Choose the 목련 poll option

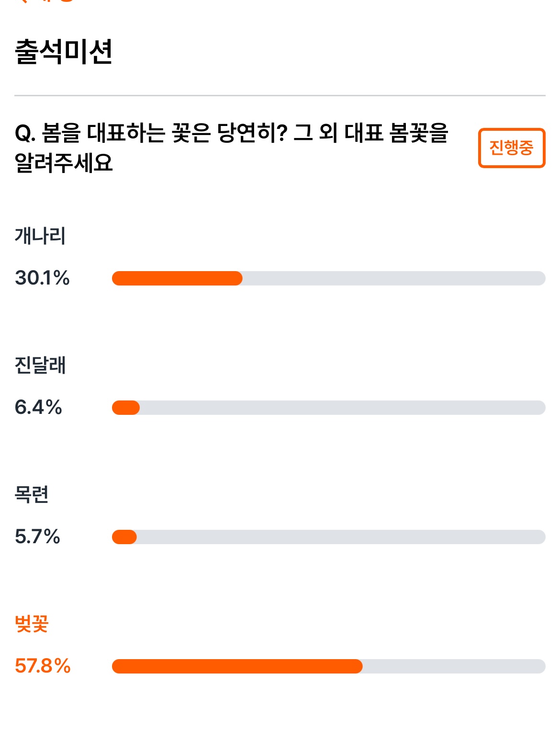tap(32, 494)
